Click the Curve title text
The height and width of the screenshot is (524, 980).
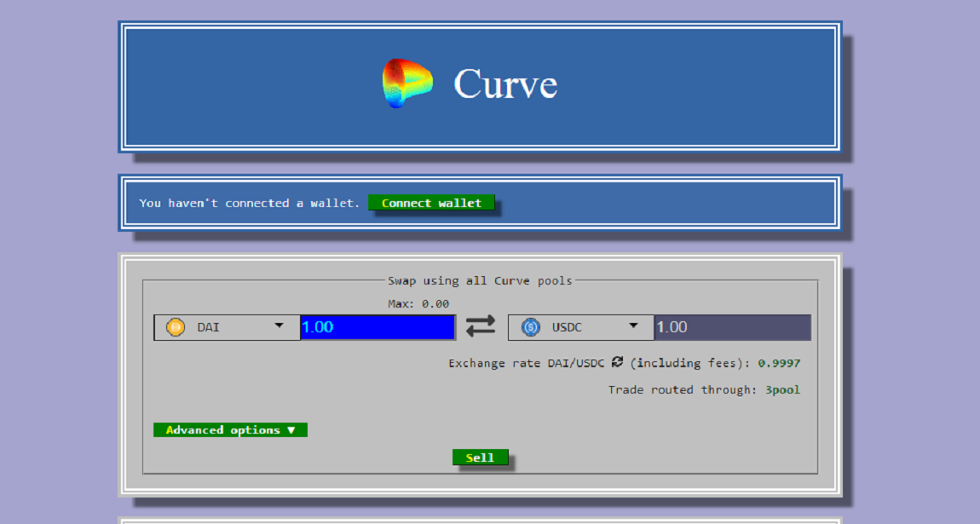(x=505, y=84)
